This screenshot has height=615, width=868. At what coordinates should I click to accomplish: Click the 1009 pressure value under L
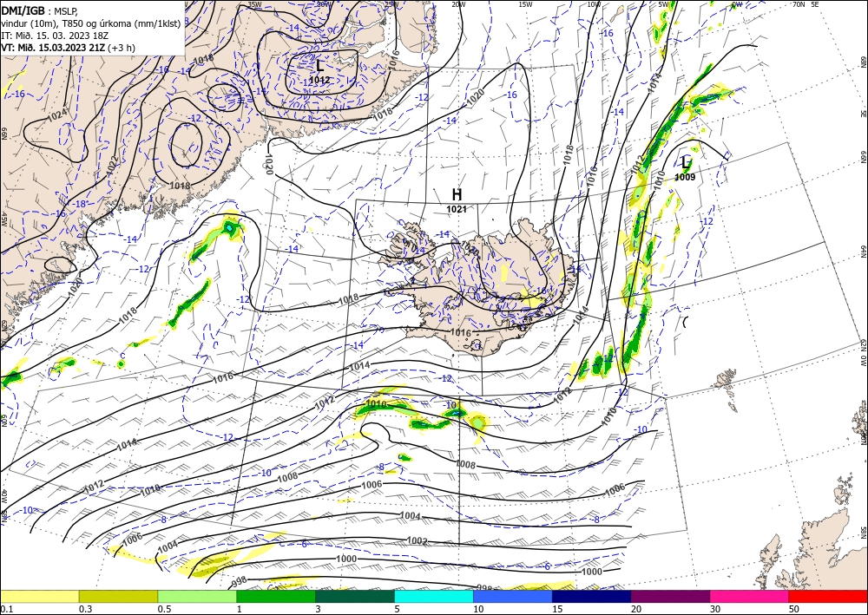click(x=685, y=178)
